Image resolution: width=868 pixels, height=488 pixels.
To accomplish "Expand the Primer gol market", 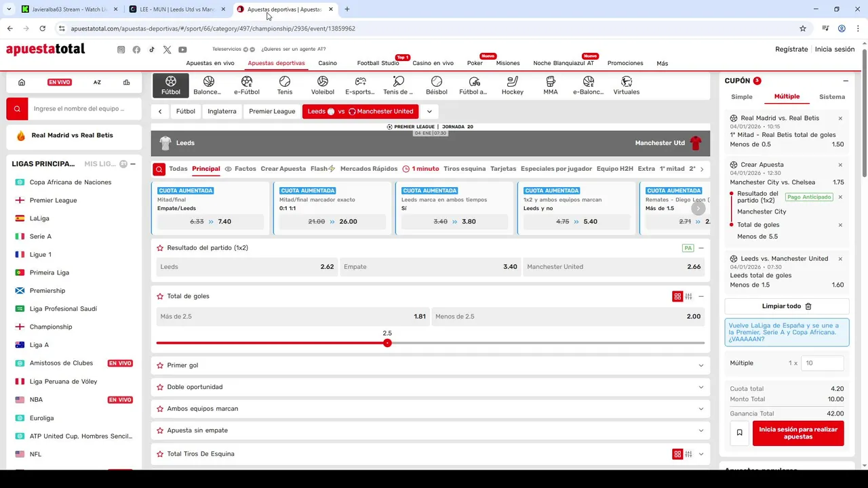I will point(701,365).
